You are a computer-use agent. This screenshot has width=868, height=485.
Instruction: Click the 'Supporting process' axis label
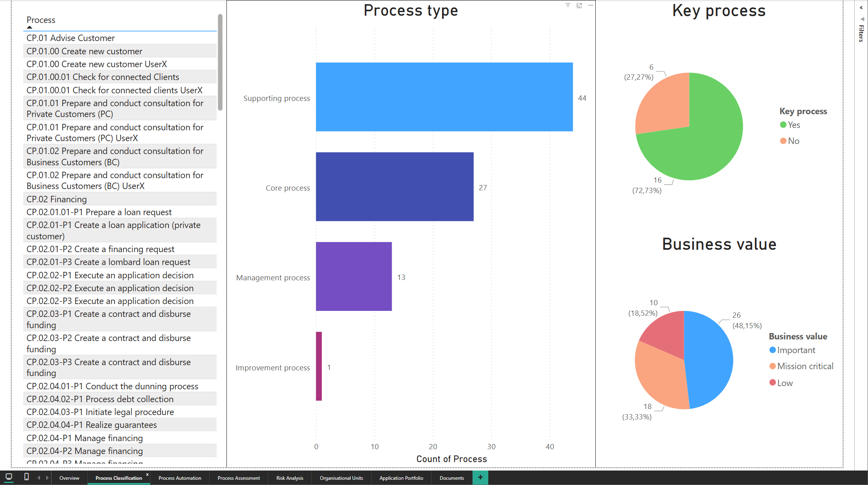pyautogui.click(x=277, y=98)
